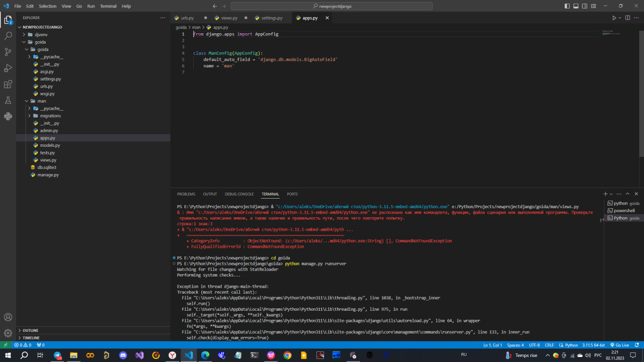Maximize the panel with chevron up
The height and width of the screenshot is (362, 644).
tap(627, 194)
